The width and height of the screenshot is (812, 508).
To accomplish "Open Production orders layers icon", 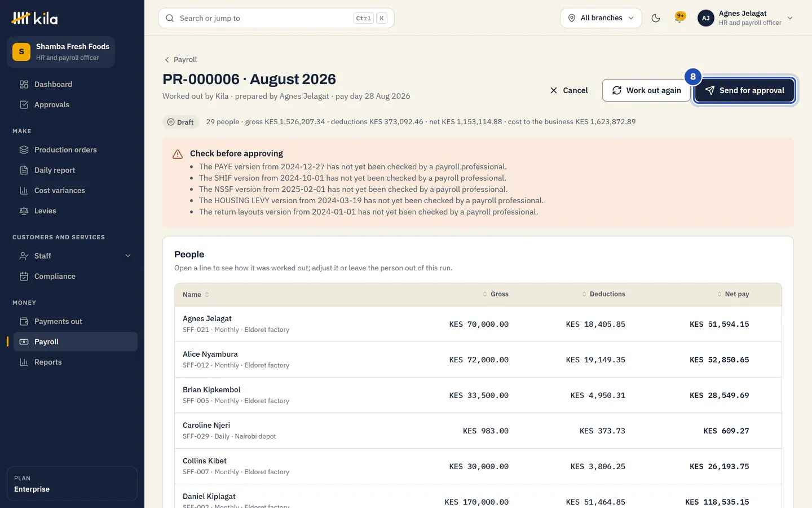I will pos(24,150).
